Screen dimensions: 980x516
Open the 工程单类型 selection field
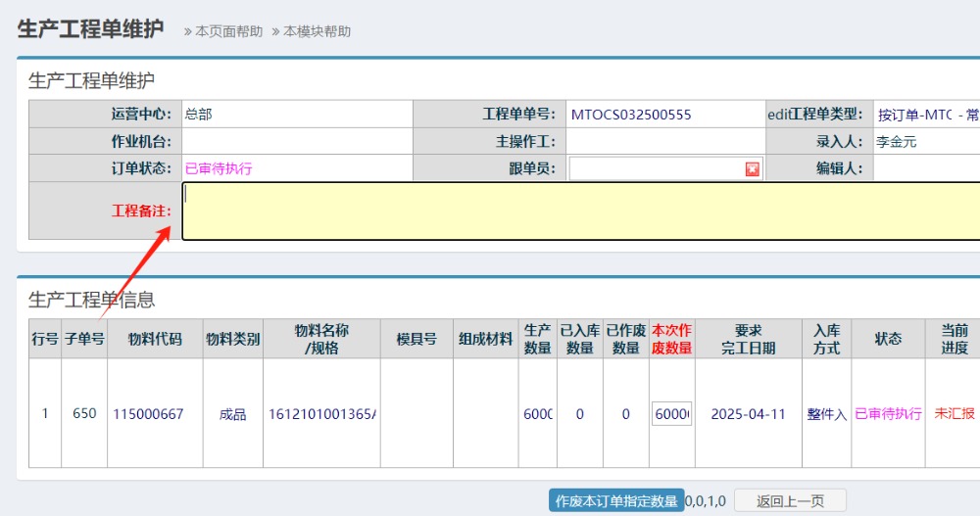coord(926,115)
